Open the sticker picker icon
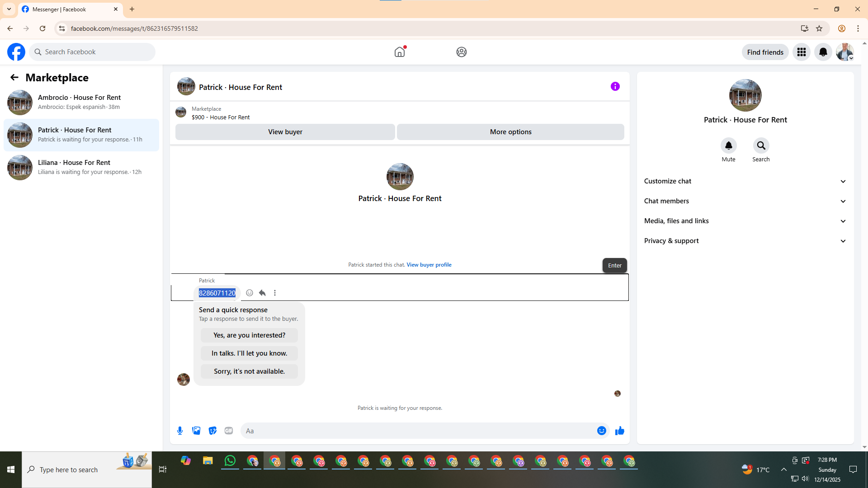This screenshot has width=868, height=488. [x=212, y=431]
